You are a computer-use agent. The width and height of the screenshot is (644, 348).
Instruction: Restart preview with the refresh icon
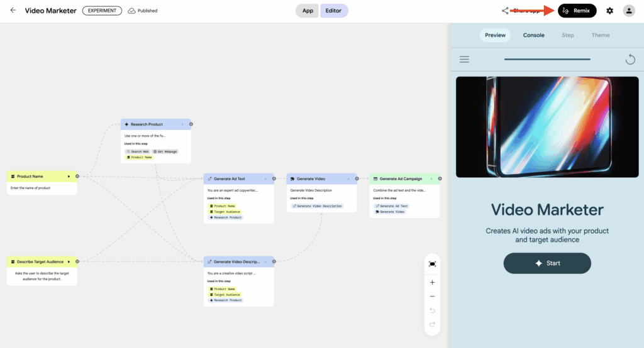[x=630, y=60]
